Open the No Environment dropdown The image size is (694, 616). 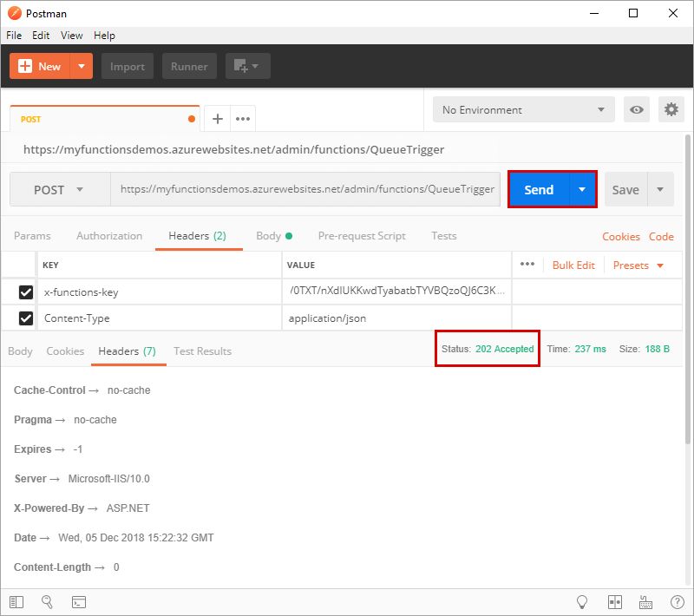524,109
